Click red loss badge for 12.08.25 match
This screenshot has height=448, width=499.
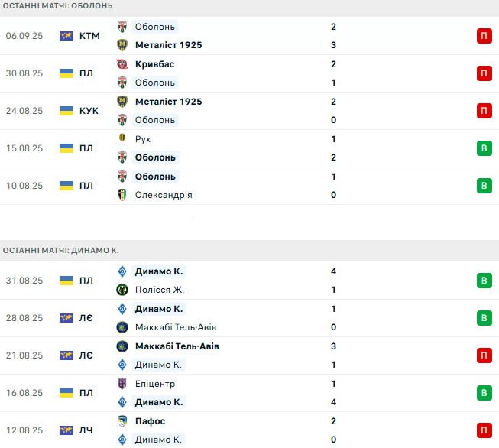tap(484, 430)
